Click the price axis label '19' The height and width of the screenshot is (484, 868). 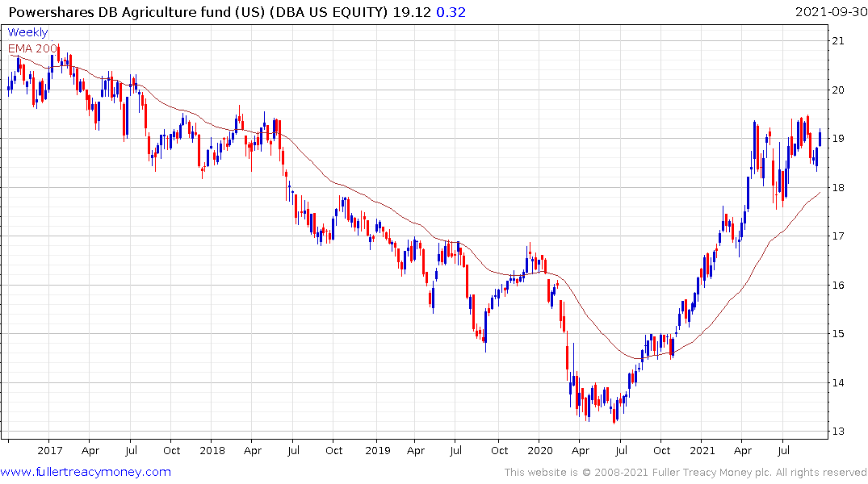click(838, 138)
